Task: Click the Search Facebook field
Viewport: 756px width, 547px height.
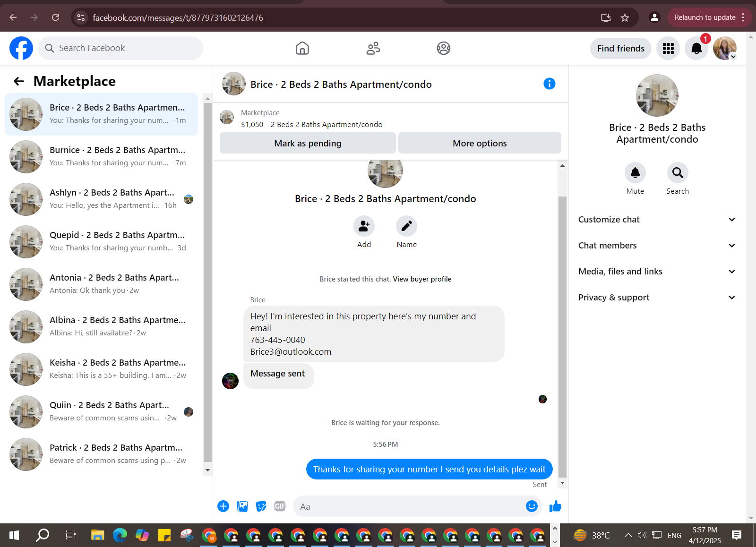Action: (x=120, y=48)
